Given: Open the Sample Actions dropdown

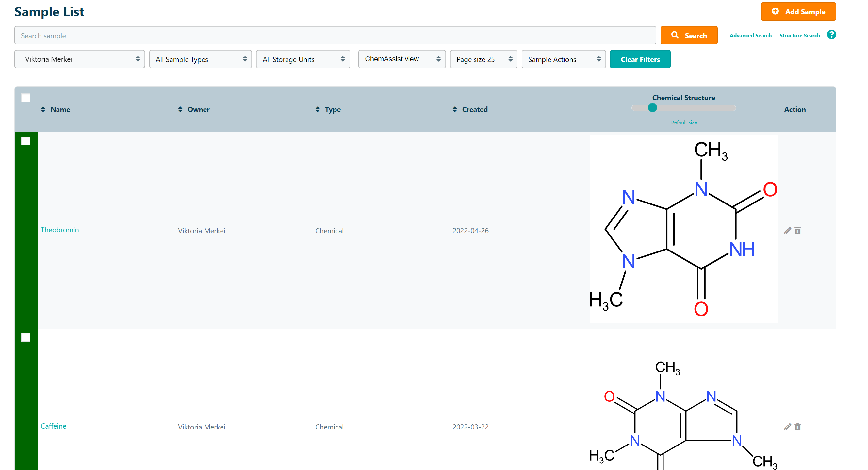Looking at the screenshot, I should click(x=563, y=59).
